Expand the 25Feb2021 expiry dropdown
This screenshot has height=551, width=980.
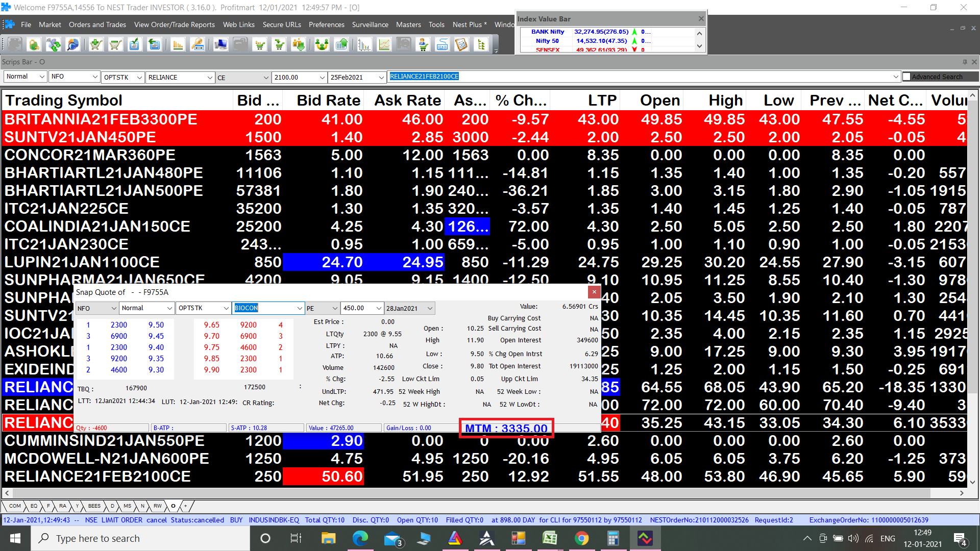pos(381,77)
